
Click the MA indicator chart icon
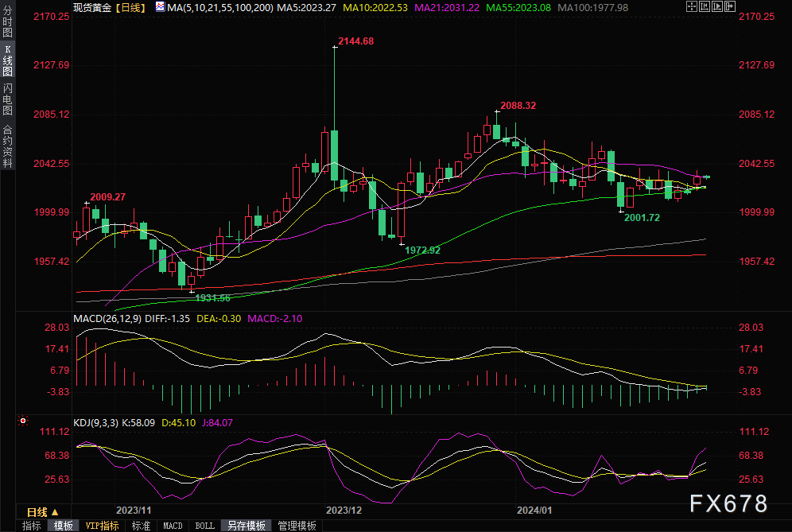click(161, 7)
